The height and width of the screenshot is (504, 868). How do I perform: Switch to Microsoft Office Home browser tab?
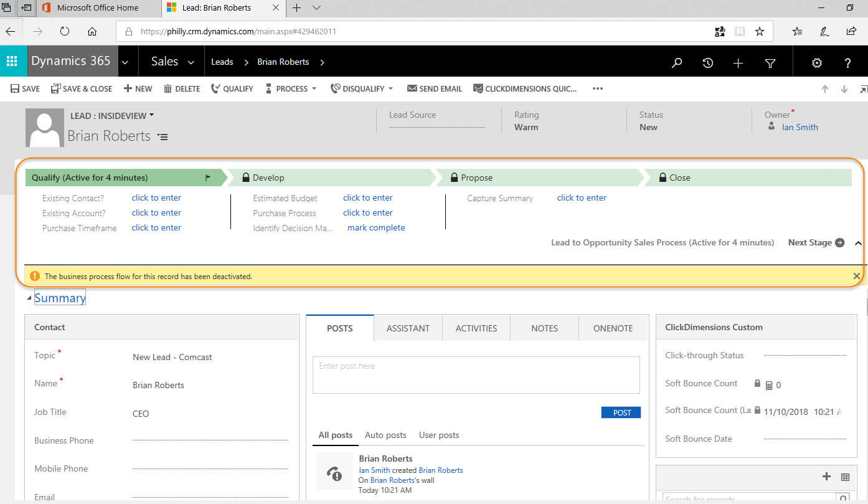pyautogui.click(x=98, y=8)
